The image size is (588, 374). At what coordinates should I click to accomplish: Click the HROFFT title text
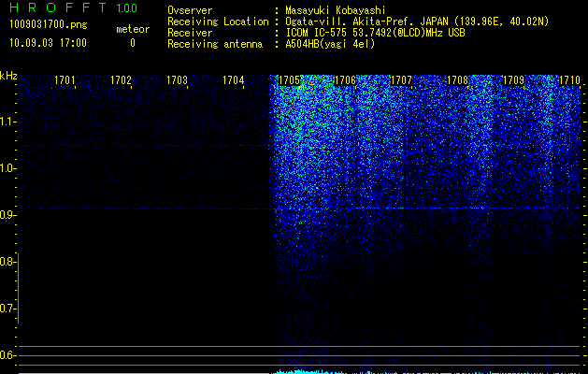(58, 7)
